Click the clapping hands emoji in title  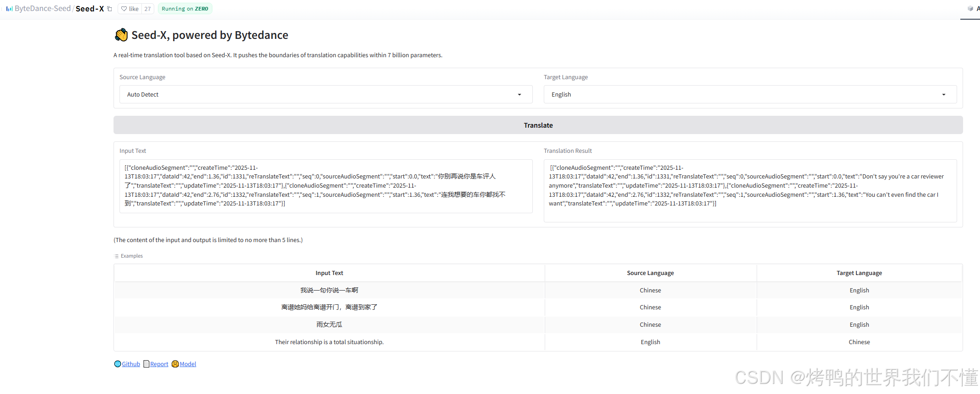tap(121, 35)
